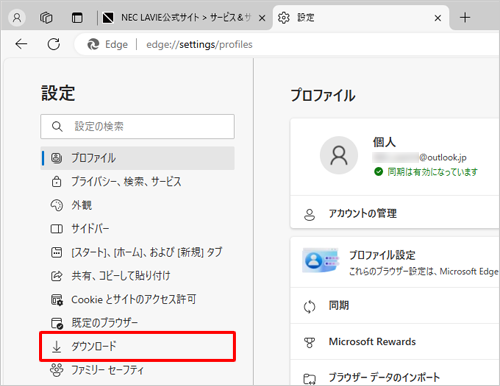Close the NEC LAVIE公式サイト tab
500x386 pixels.
tap(262, 18)
